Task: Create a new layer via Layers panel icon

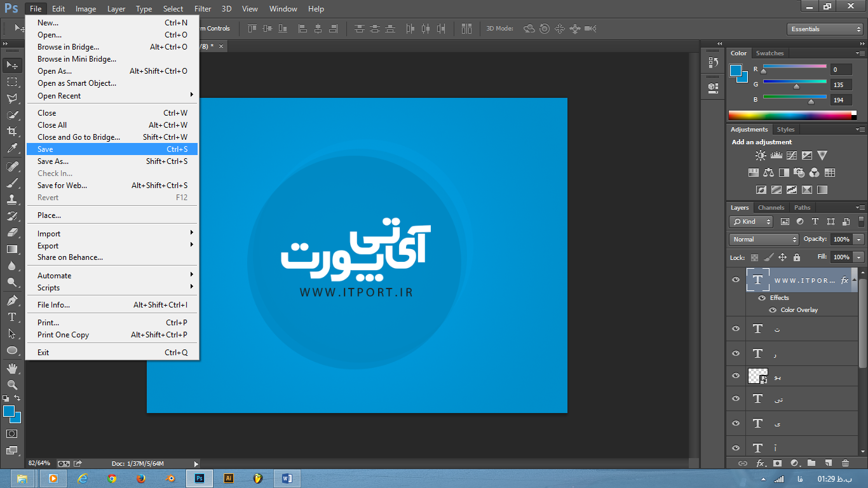Action: coord(828,464)
